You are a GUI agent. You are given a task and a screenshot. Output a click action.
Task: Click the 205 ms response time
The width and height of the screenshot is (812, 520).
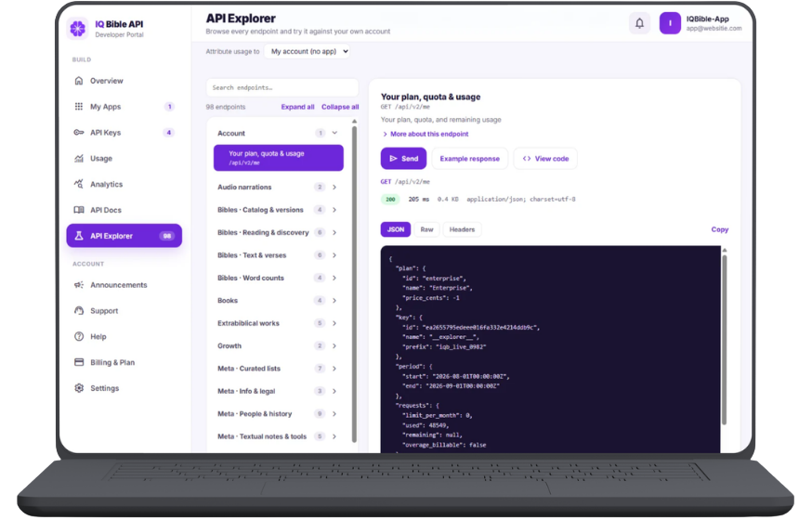pos(418,200)
